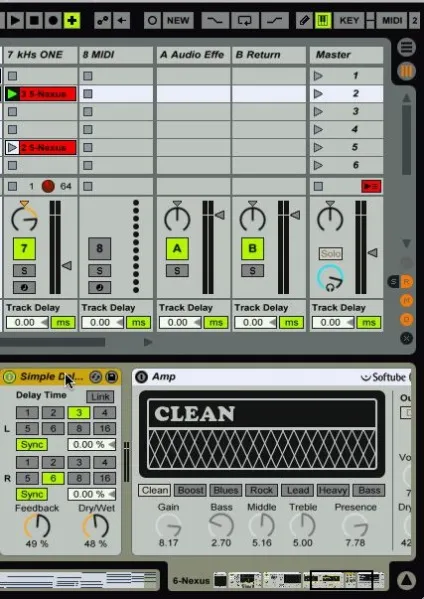Enable MIDI map mode
The height and width of the screenshot is (599, 424).
coord(392,20)
